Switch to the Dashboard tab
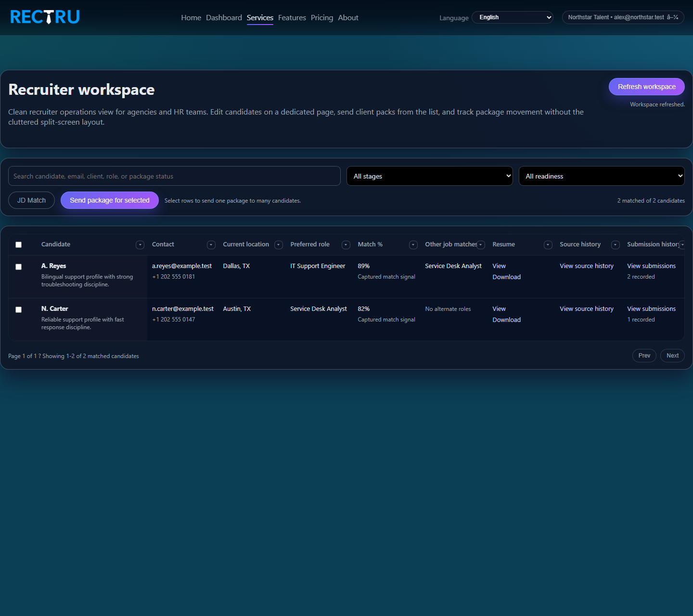 coord(224,17)
